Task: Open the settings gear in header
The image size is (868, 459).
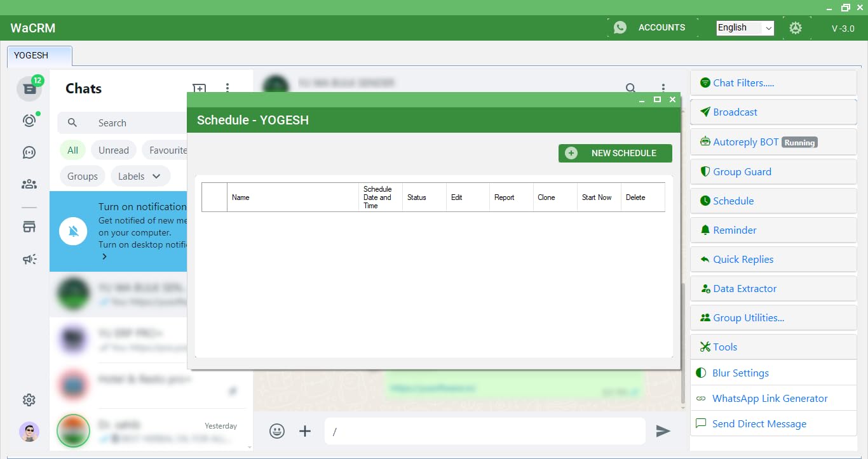Action: pos(796,28)
